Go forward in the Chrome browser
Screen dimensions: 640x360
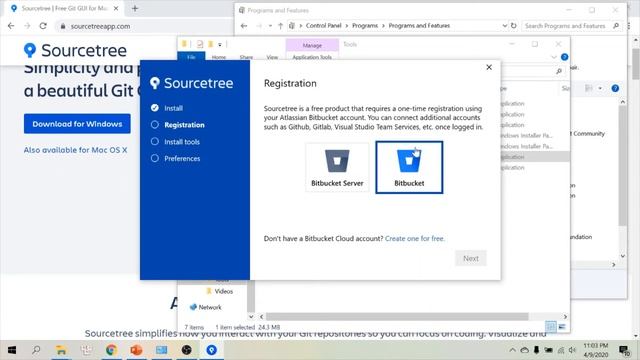27,26
